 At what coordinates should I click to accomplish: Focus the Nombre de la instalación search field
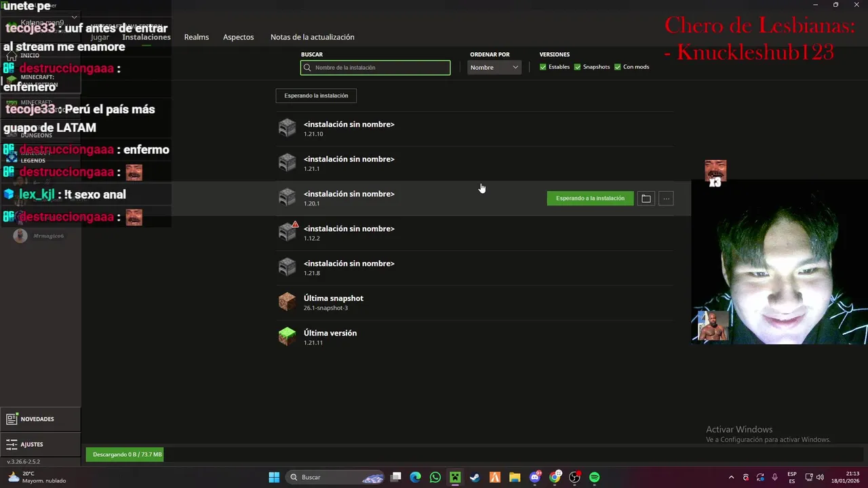point(375,68)
